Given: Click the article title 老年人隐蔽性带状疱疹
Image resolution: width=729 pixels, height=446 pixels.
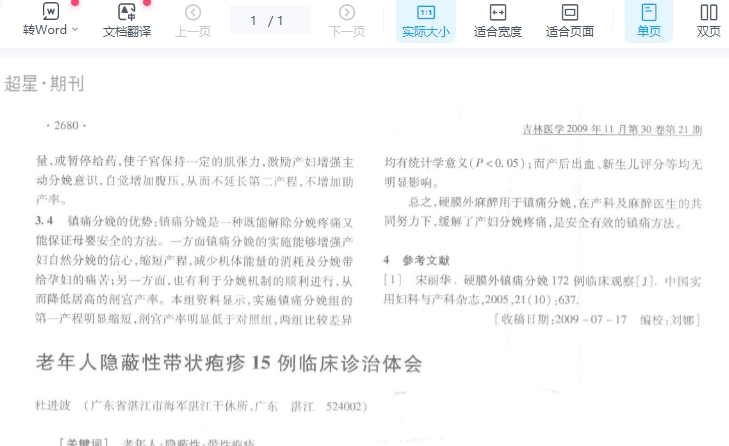Looking at the screenshot, I should click(229, 363).
